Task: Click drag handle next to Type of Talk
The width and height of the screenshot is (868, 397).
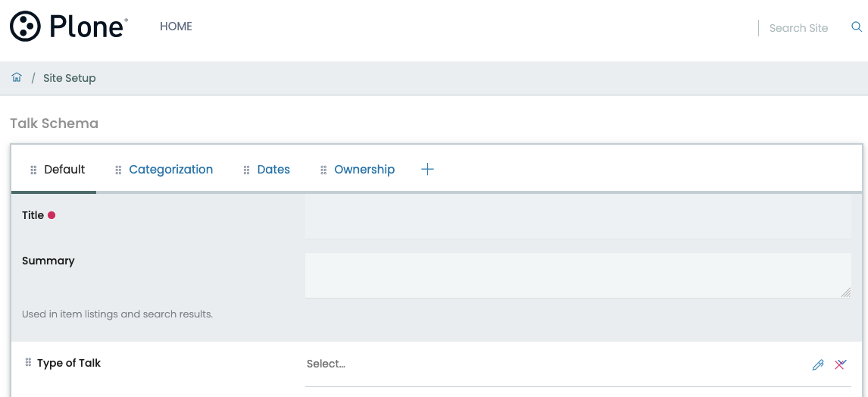Action: pos(29,363)
